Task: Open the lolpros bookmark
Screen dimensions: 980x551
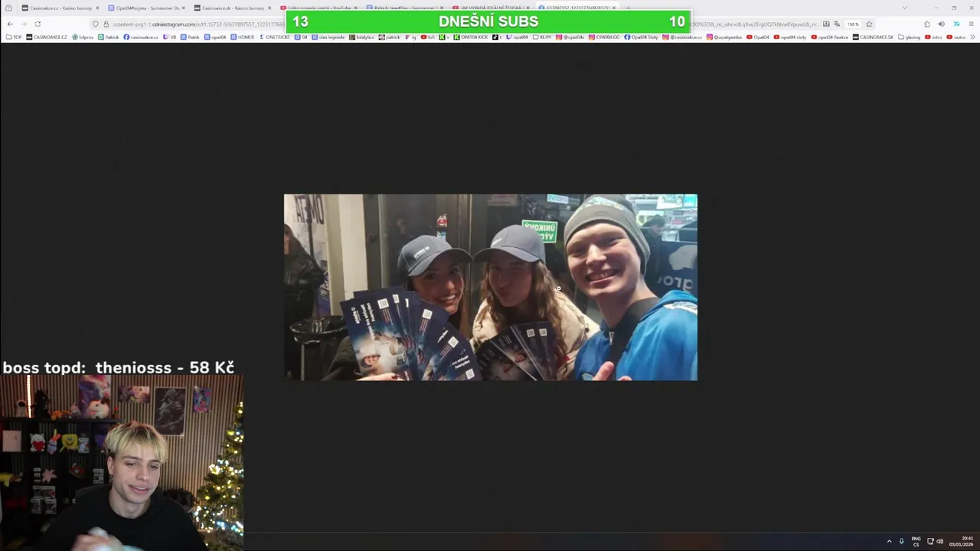Action: [x=83, y=37]
